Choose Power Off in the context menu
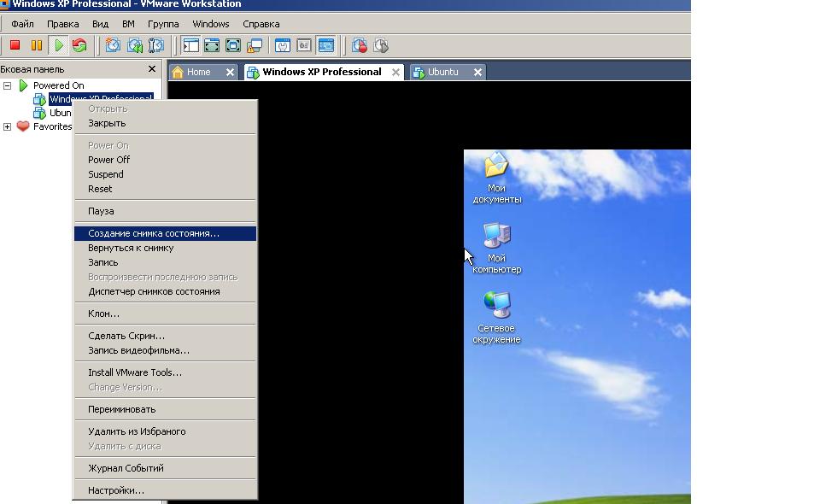This screenshot has width=820, height=504. tap(165, 160)
